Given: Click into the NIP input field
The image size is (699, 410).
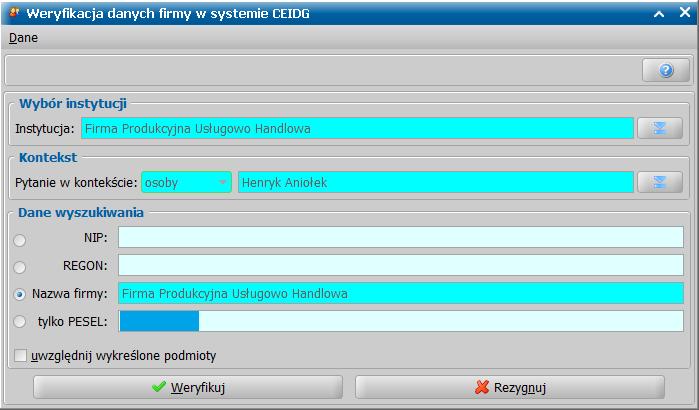Looking at the screenshot, I should [x=401, y=237].
